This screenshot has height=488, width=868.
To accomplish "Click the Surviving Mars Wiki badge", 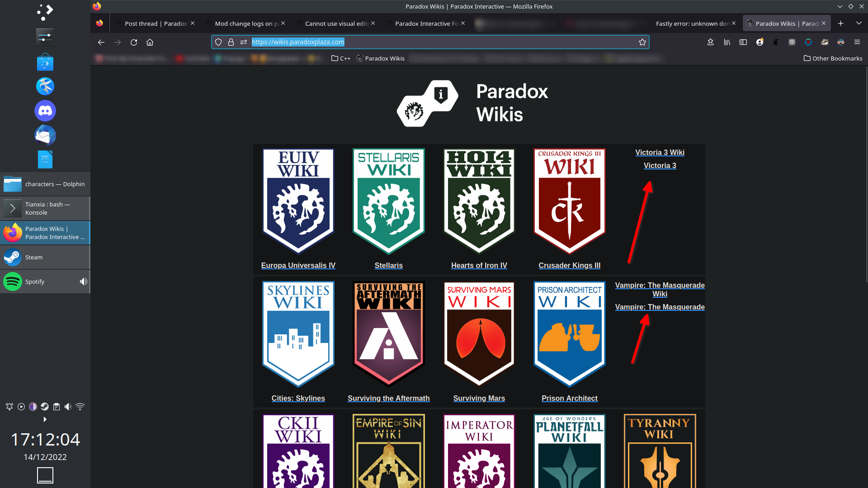I will tap(479, 334).
